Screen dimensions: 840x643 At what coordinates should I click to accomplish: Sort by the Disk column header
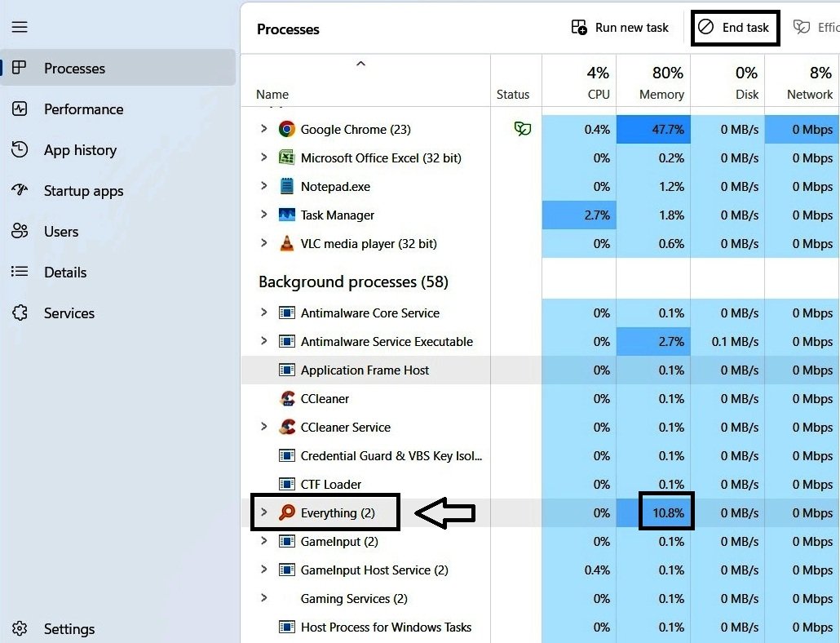[x=727, y=80]
